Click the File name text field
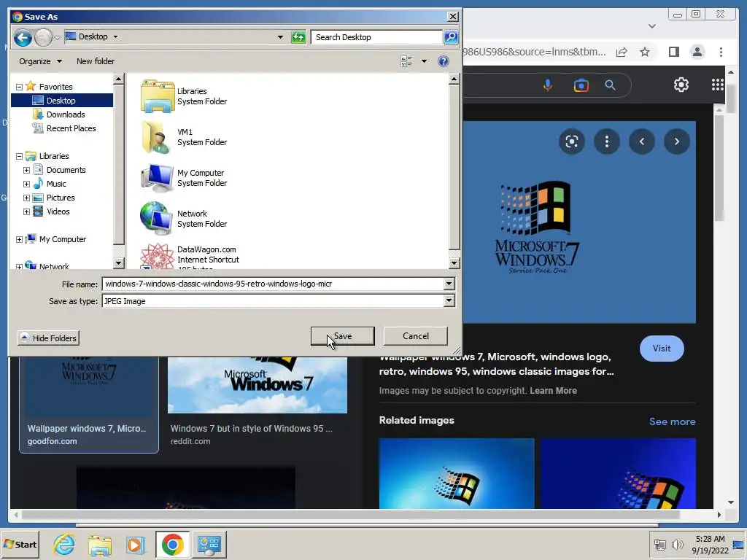Viewport: 747px width, 560px height. point(274,284)
